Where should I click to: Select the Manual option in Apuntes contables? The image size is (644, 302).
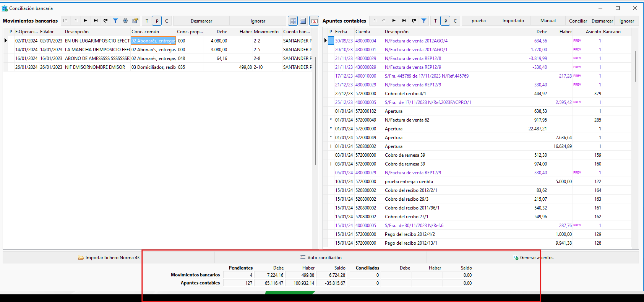(x=548, y=21)
